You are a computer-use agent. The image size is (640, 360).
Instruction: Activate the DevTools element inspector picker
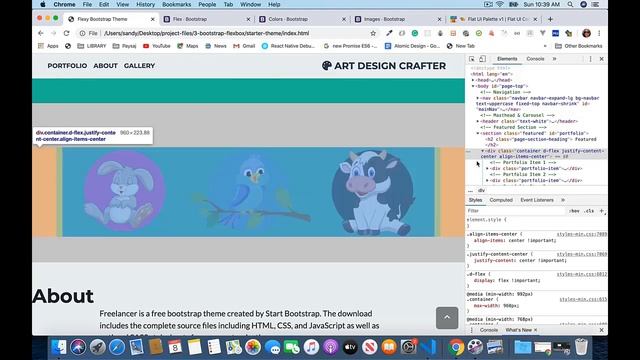[x=471, y=59]
